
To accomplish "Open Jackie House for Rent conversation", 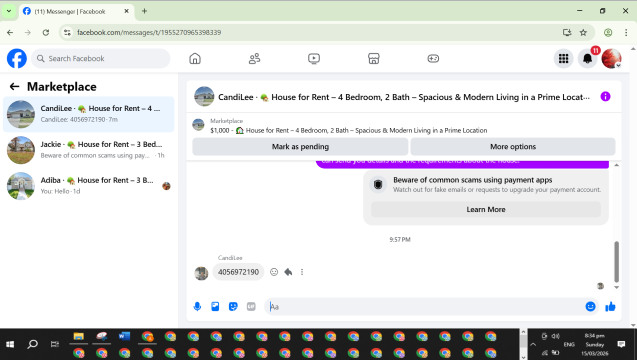I will [89, 150].
